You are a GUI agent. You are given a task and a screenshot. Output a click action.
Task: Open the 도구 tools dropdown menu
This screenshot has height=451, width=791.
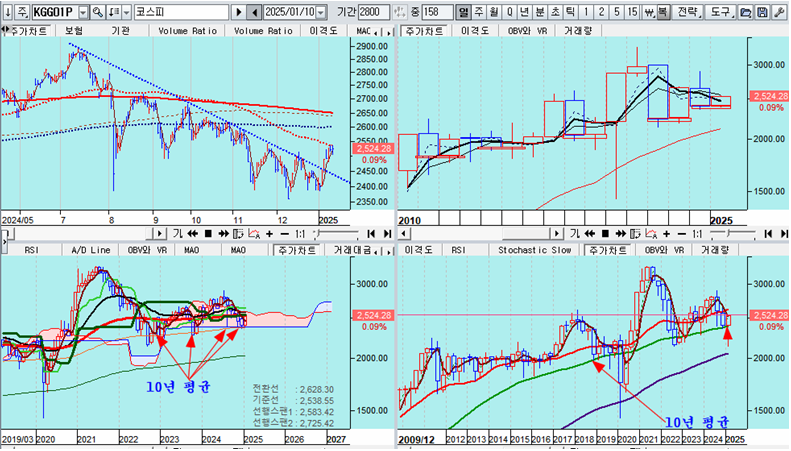pyautogui.click(x=721, y=12)
